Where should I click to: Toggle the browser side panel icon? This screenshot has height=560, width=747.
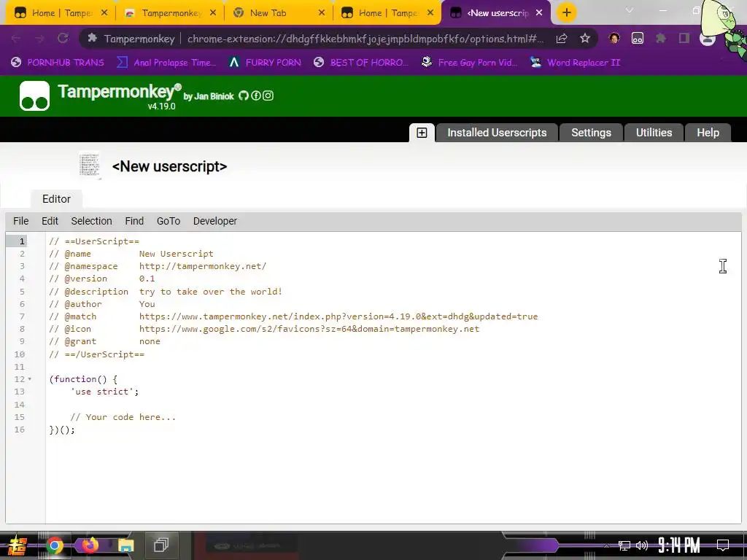point(684,39)
